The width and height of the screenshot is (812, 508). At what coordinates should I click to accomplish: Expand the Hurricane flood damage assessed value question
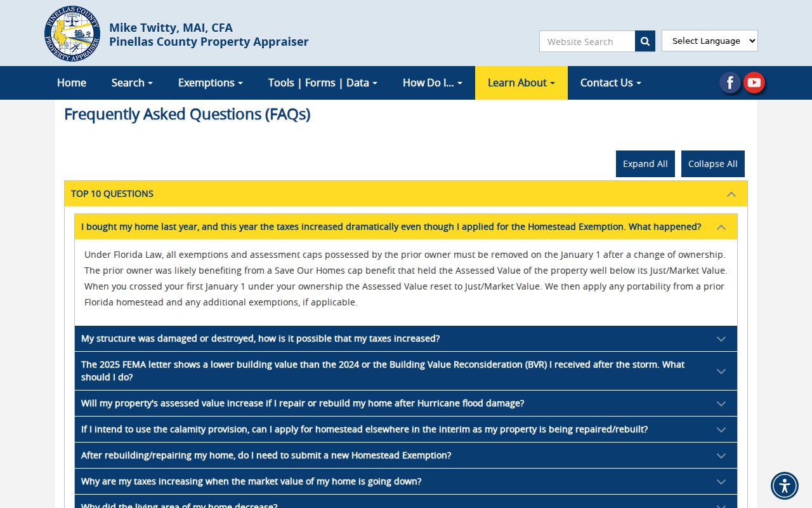point(406,403)
